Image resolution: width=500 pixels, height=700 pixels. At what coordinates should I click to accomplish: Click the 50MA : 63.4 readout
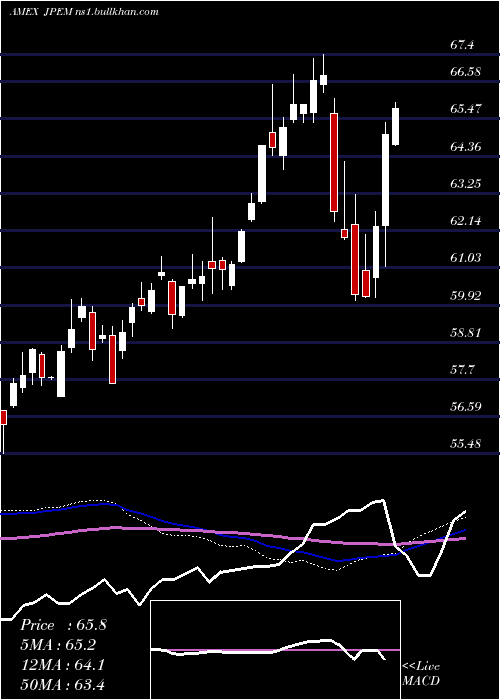pyautogui.click(x=62, y=684)
